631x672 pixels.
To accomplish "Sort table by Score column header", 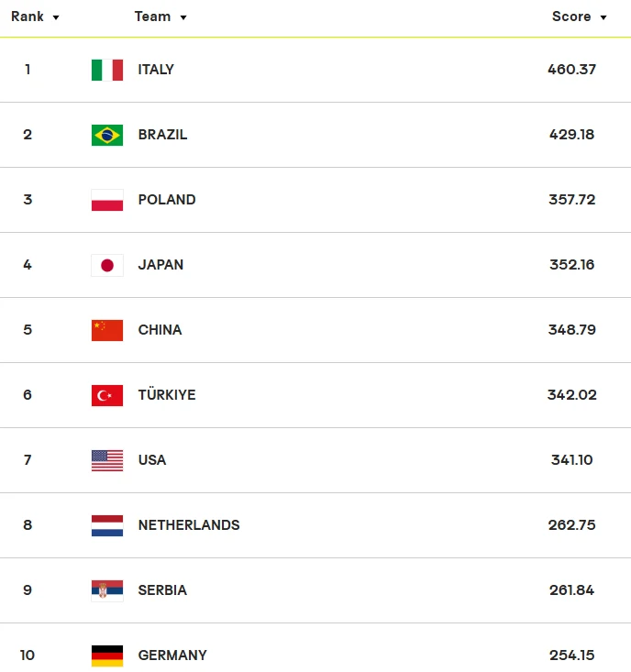I will pyautogui.click(x=571, y=17).
